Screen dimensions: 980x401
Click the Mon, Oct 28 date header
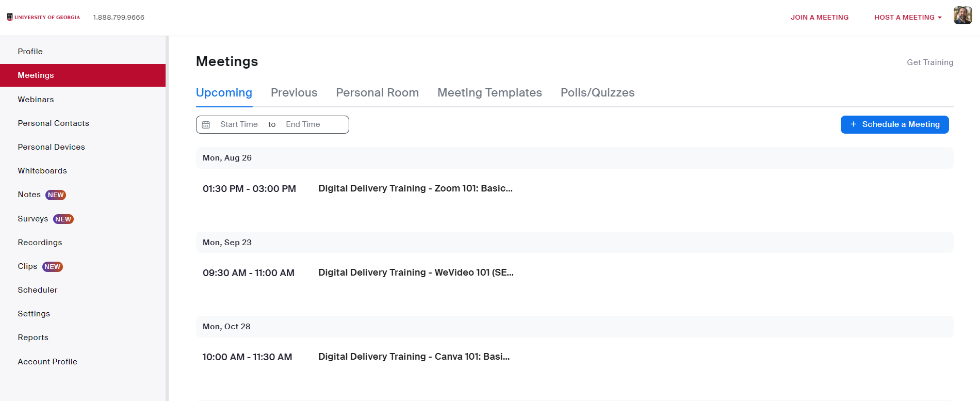click(575, 327)
